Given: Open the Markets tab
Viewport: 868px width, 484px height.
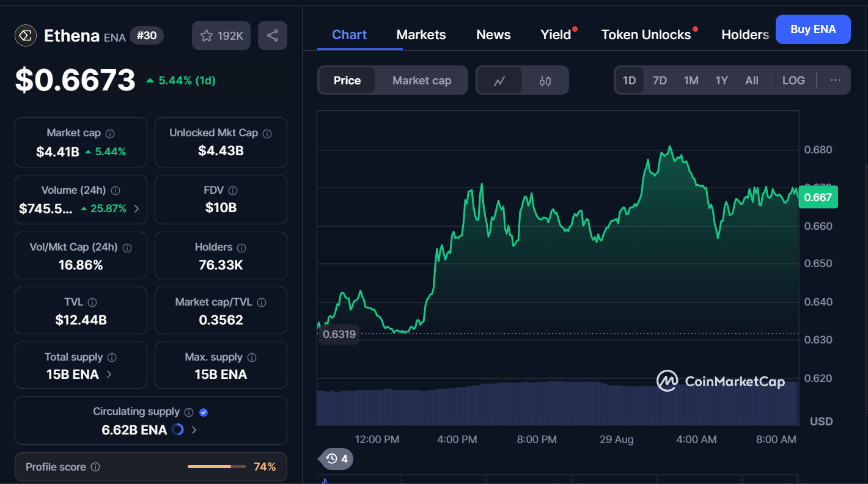Looking at the screenshot, I should point(421,35).
